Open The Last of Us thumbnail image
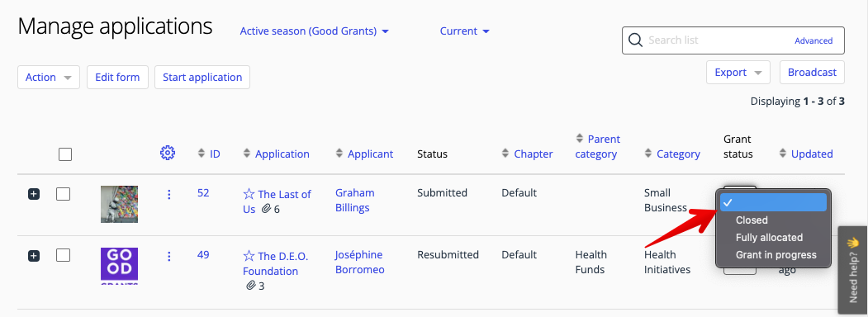The image size is (868, 317). click(x=119, y=204)
